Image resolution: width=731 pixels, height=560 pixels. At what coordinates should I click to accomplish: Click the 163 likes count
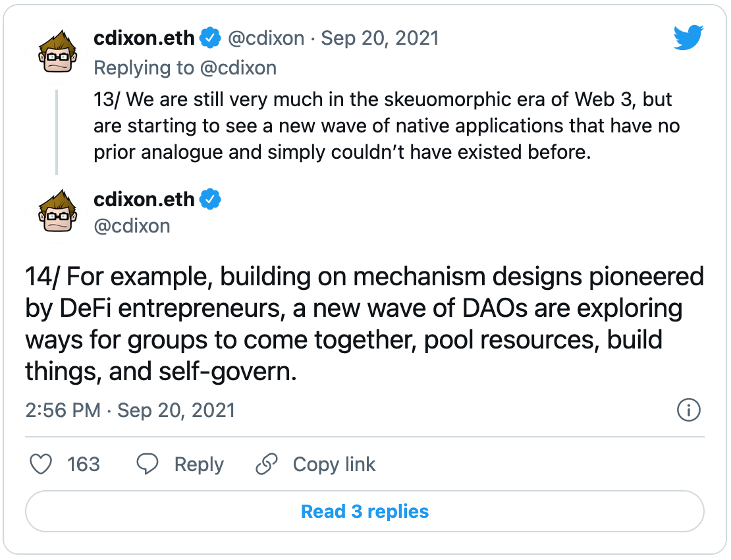coord(84,464)
